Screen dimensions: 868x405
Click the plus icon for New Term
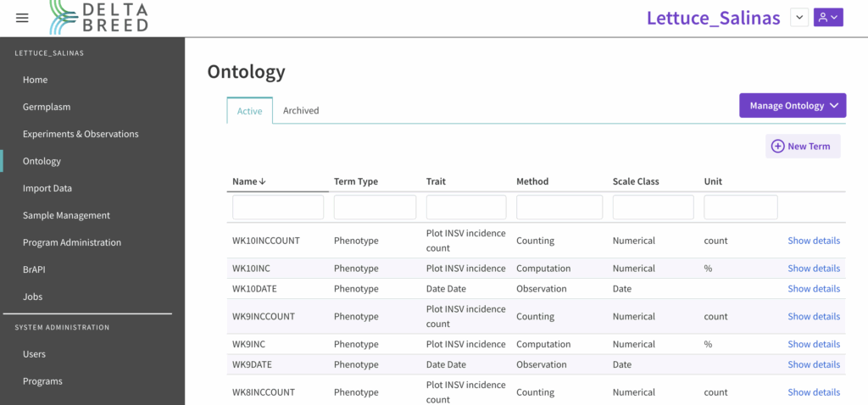pyautogui.click(x=777, y=147)
